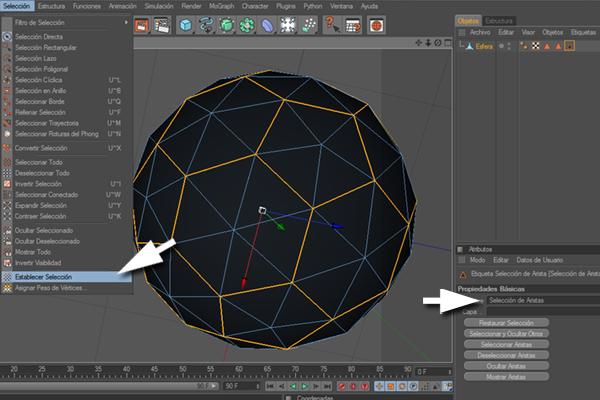
Task: Click the 90 F end frame field
Action: point(241,386)
